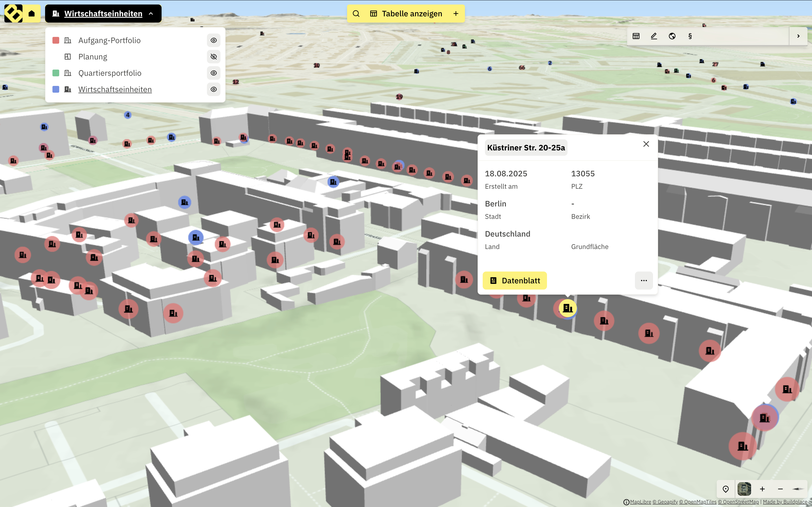Click the geolocation pin icon near zoom controls
This screenshot has height=507, width=812.
pyautogui.click(x=726, y=489)
